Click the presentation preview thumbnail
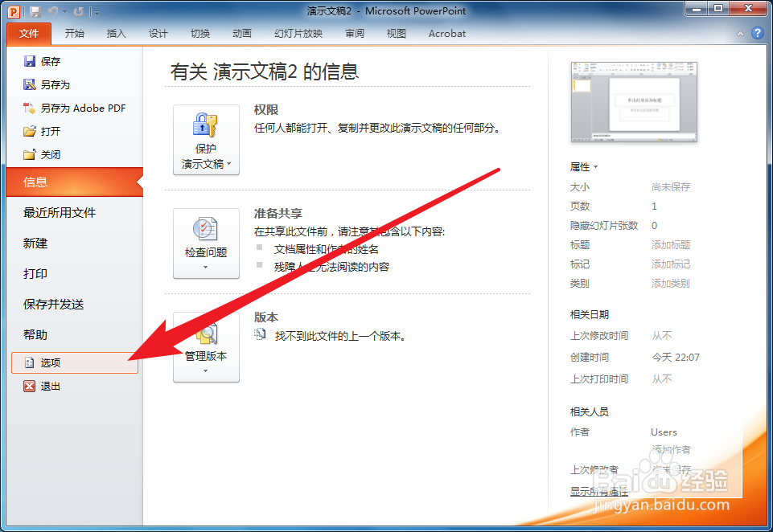 click(x=634, y=102)
